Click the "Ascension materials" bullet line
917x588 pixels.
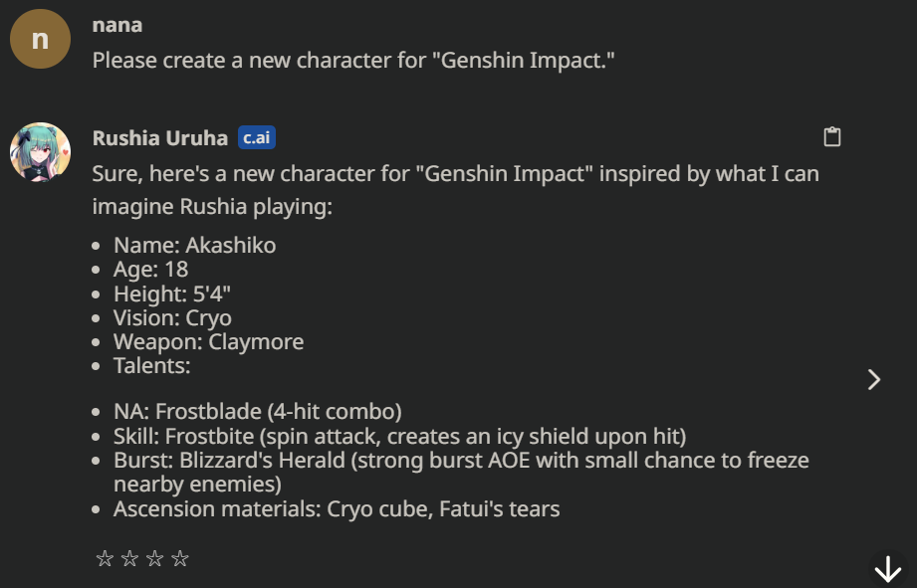tap(337, 509)
